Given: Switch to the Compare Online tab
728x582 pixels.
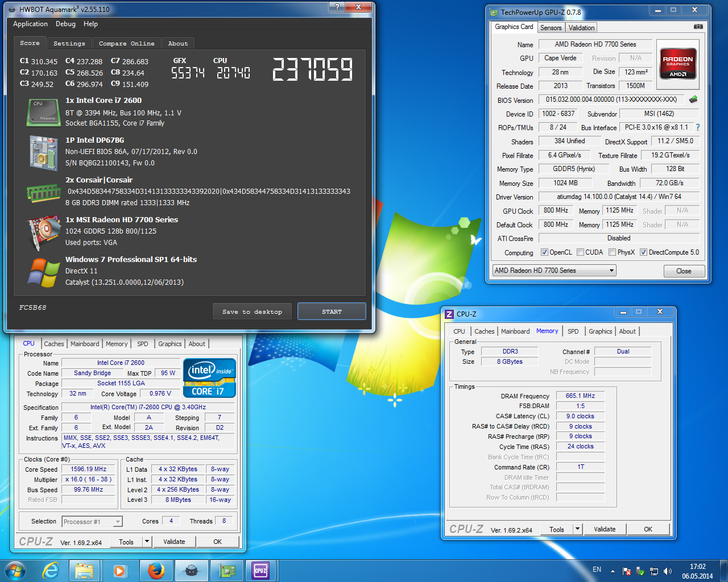Looking at the screenshot, I should (x=126, y=44).
